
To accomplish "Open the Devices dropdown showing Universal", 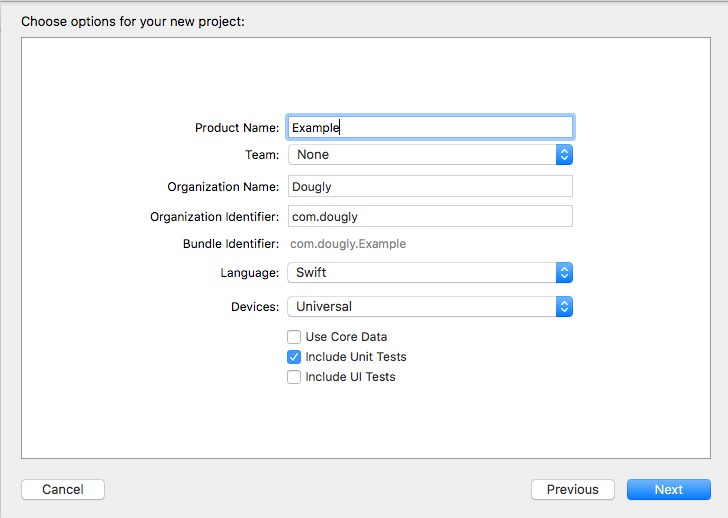I will tap(430, 306).
